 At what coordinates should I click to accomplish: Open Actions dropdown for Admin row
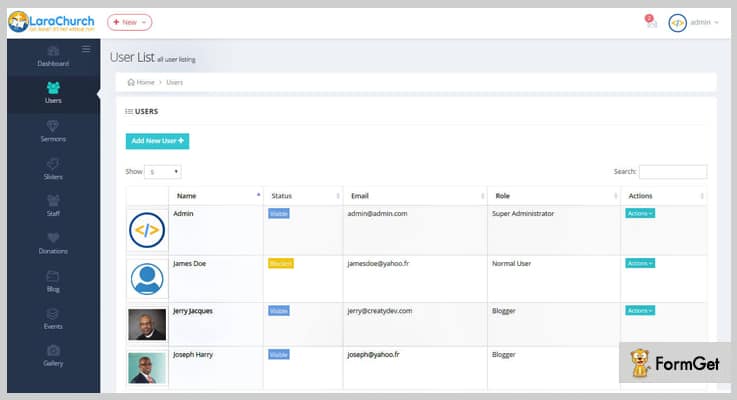(640, 213)
